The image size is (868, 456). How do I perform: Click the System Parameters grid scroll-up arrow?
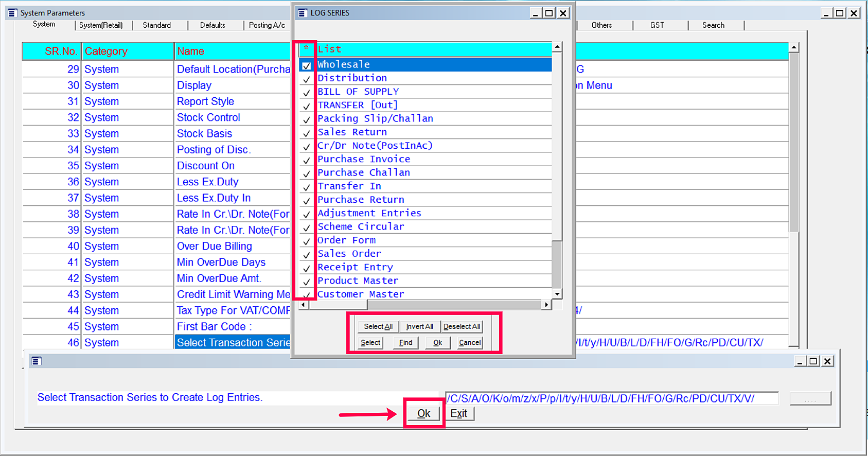(794, 47)
